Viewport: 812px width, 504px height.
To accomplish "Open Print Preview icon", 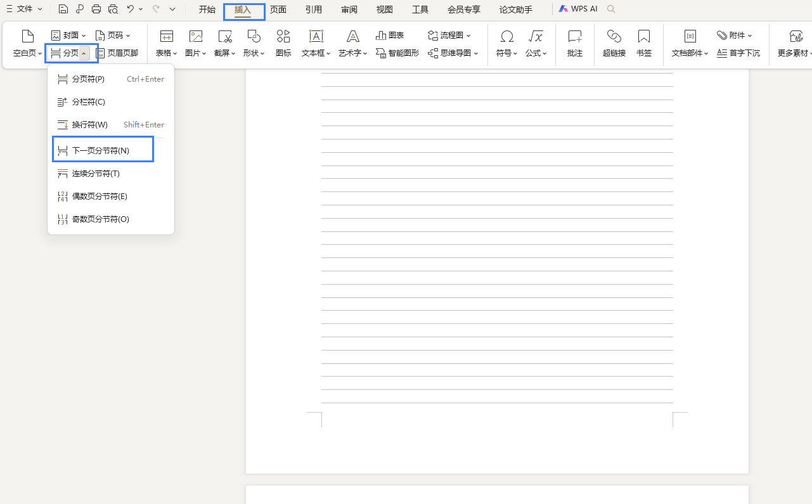I will pos(113,10).
